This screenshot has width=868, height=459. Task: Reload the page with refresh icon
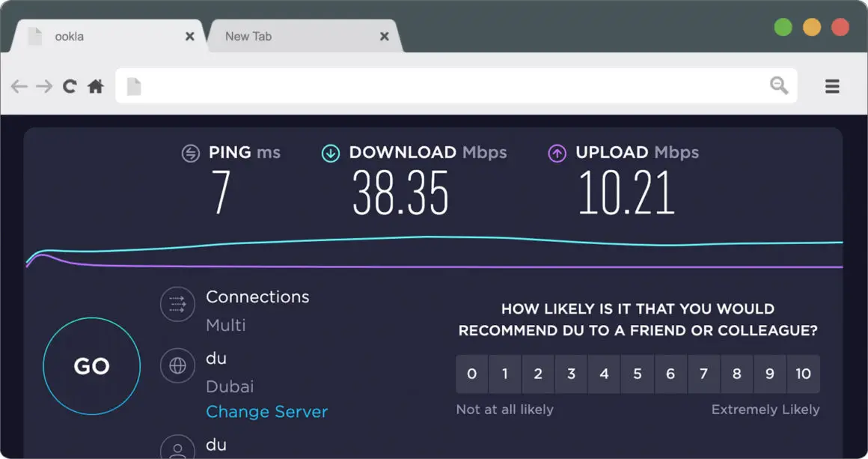[x=70, y=86]
